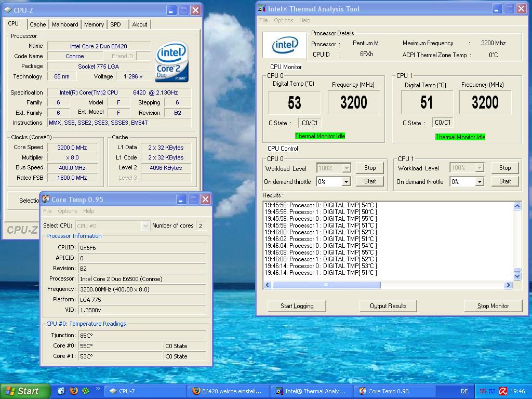Click the Tjunction 85C field
The width and height of the screenshot is (532, 399).
point(142,335)
